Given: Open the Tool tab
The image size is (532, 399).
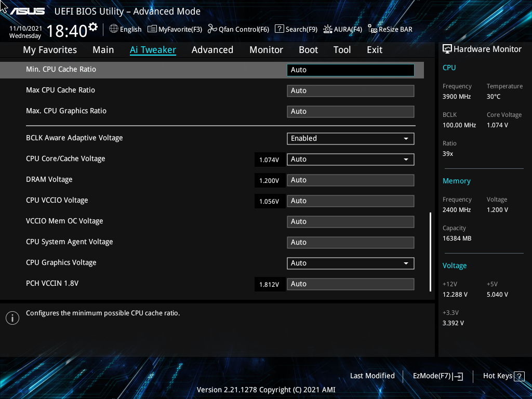Looking at the screenshot, I should (x=342, y=50).
